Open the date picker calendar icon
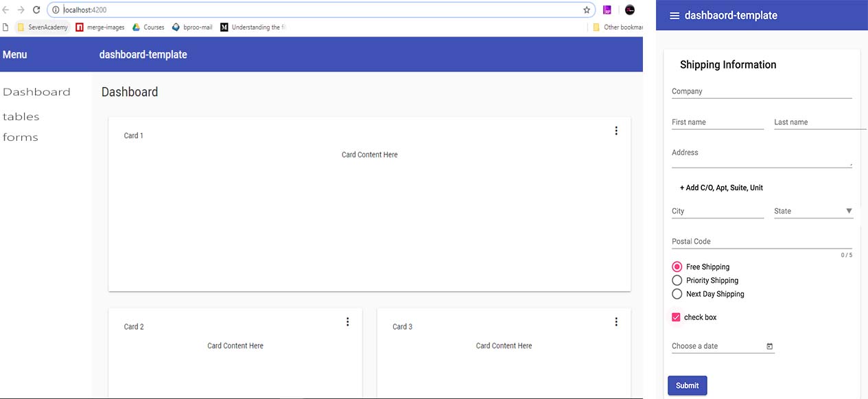Screen dimensions: 868x399 [769, 346]
